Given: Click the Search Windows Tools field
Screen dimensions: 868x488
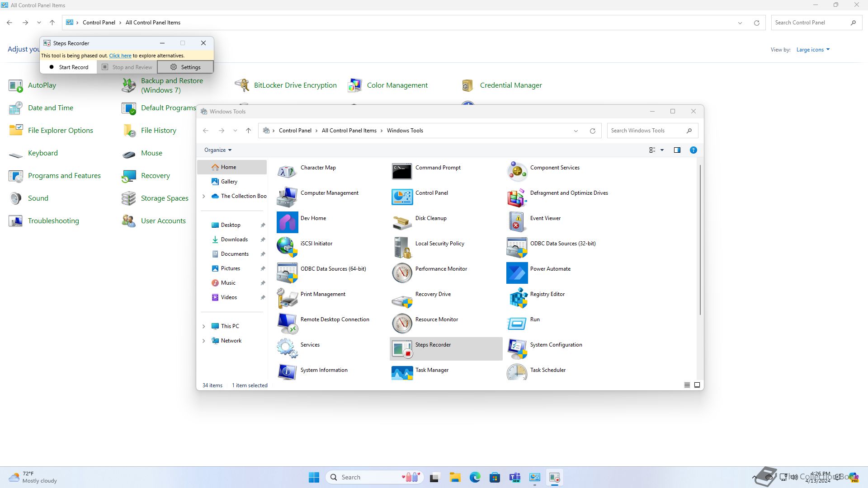Looking at the screenshot, I should tap(652, 131).
